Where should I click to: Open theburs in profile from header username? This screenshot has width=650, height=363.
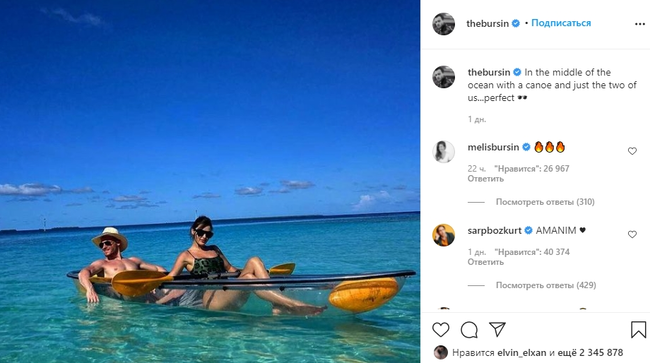[x=487, y=24]
